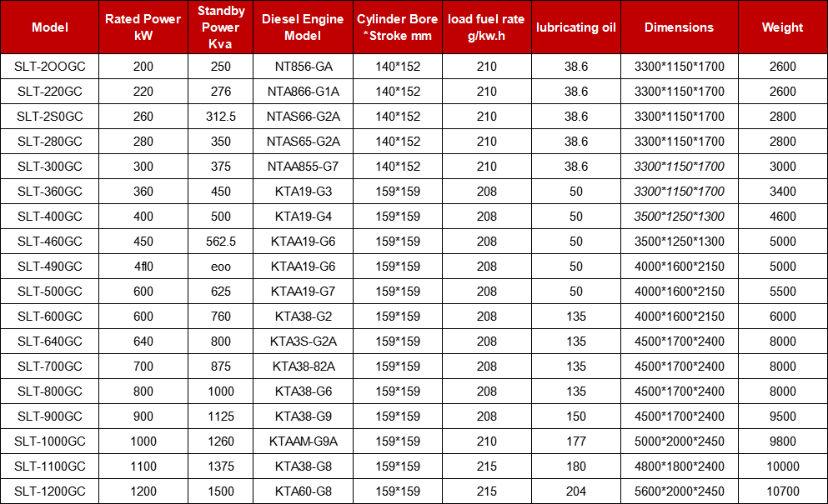
Task: Click the Model column header
Action: point(50,27)
